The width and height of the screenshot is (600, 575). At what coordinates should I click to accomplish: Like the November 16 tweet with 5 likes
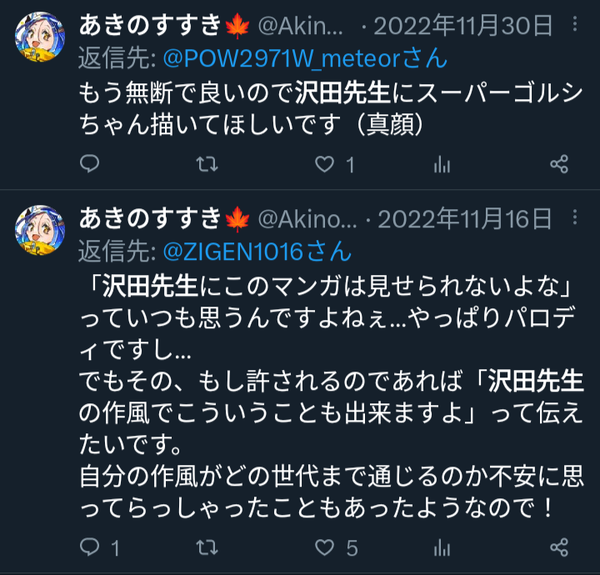(324, 547)
